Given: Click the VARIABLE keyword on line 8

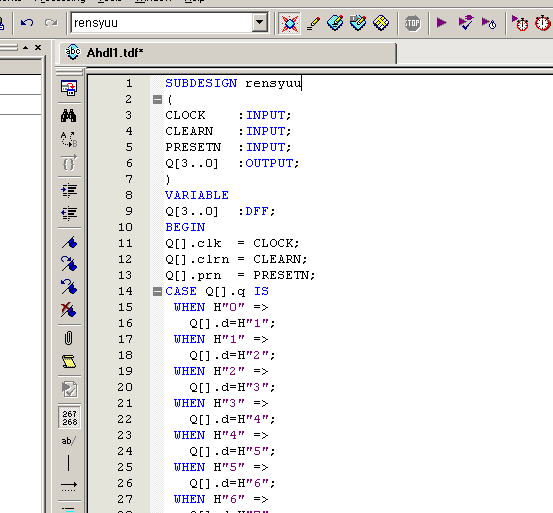Looking at the screenshot, I should click(x=197, y=195).
